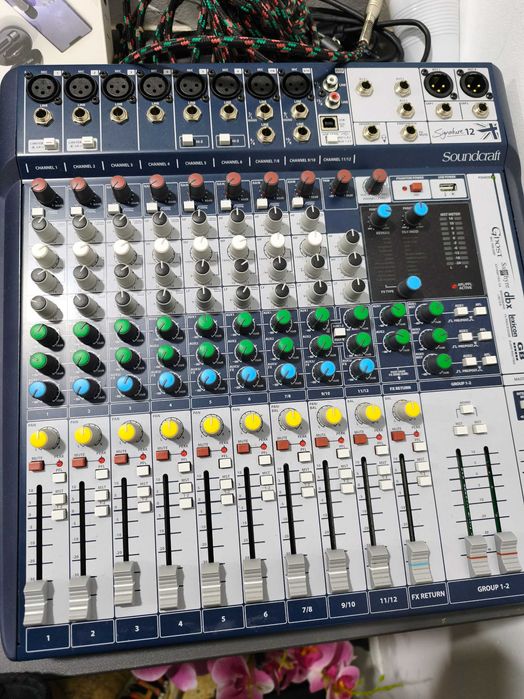Click the yellow pan knob on channel 1

point(43,439)
